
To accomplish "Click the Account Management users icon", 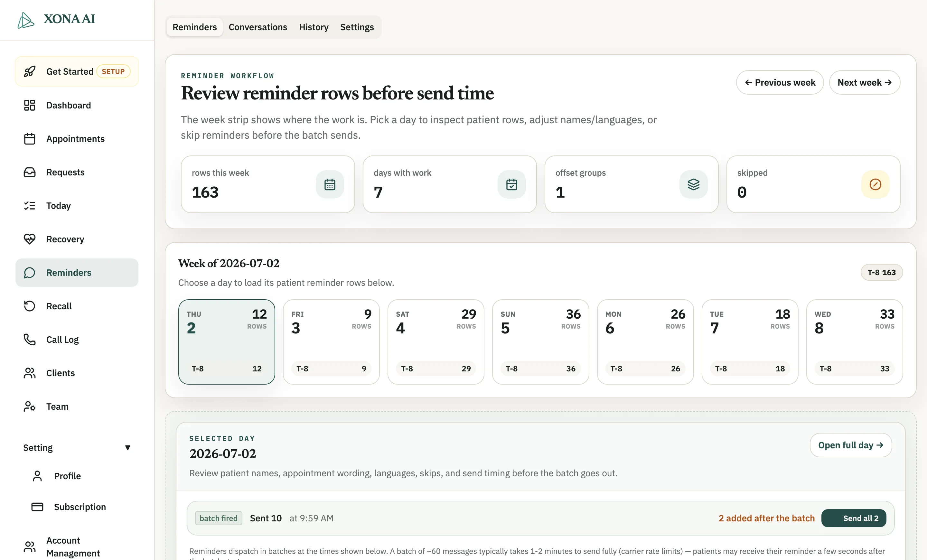I will [29, 547].
